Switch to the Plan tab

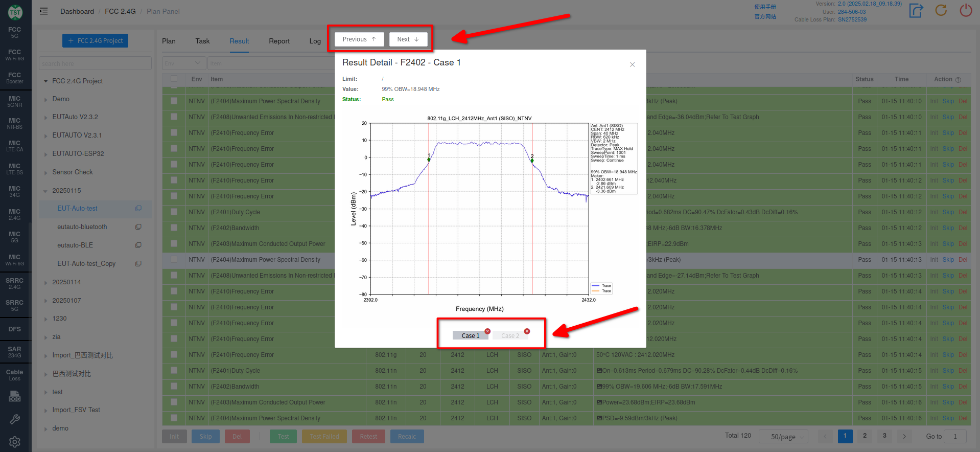point(169,41)
